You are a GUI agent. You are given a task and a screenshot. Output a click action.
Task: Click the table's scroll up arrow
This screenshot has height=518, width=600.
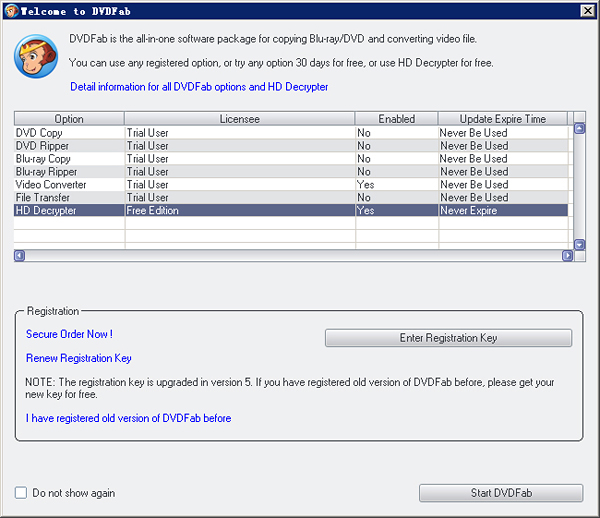pyautogui.click(x=580, y=129)
